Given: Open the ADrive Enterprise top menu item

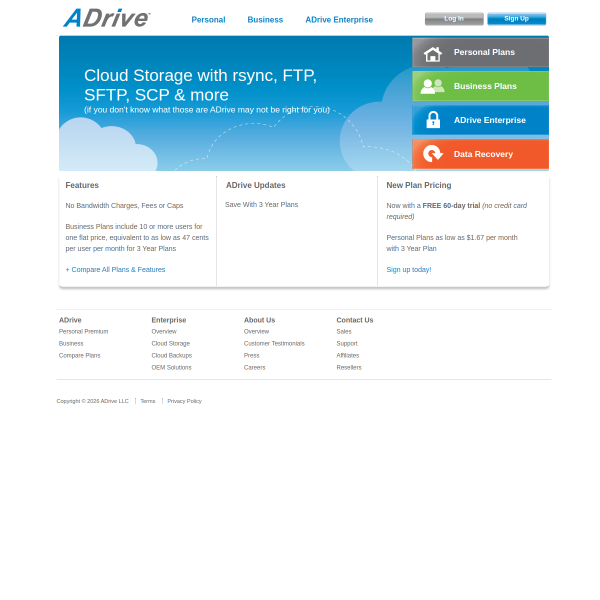Looking at the screenshot, I should pos(339,20).
